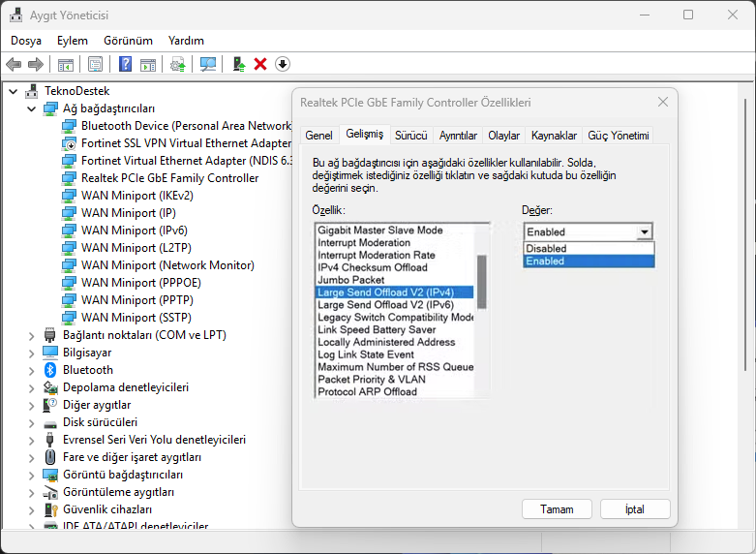Close the Realtek properties dialog
This screenshot has width=756, height=554.
[663, 102]
